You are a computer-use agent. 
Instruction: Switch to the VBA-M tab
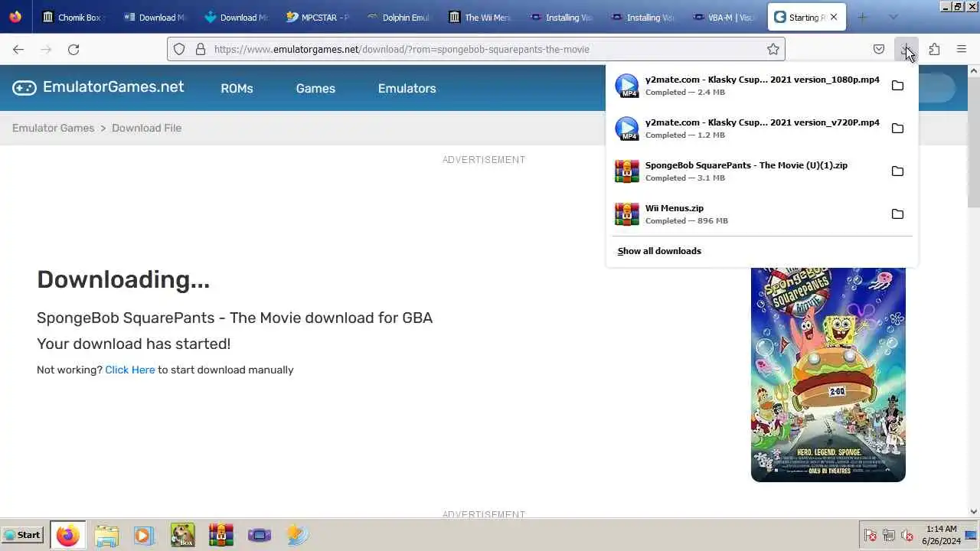[724, 17]
